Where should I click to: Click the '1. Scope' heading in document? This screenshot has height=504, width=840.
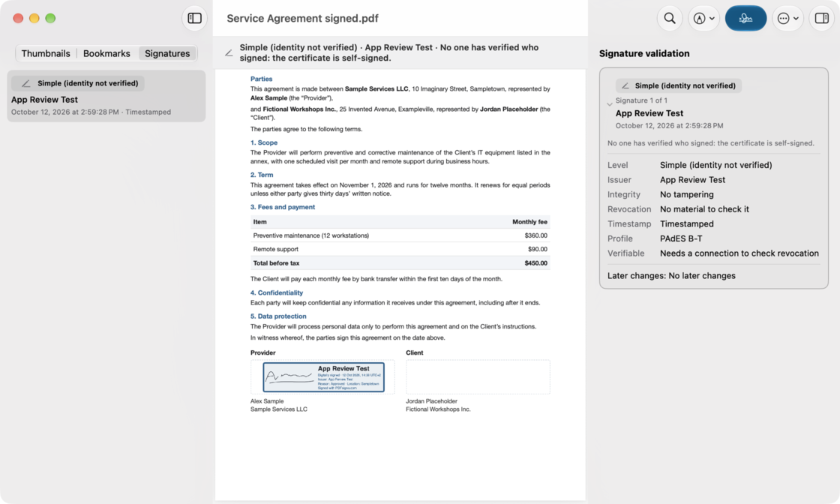(264, 142)
